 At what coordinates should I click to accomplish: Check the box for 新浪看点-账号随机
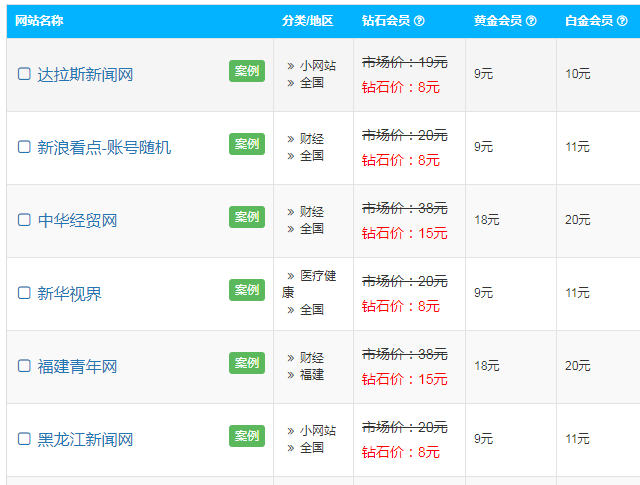(24, 147)
